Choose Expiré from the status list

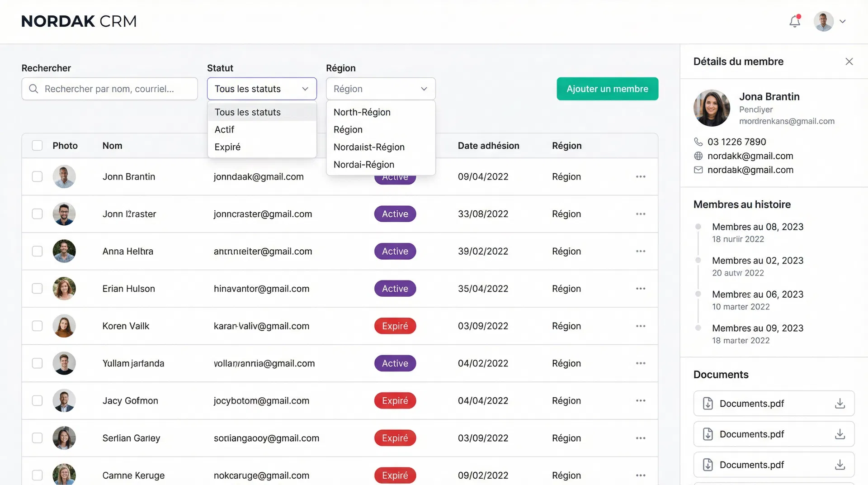click(227, 147)
